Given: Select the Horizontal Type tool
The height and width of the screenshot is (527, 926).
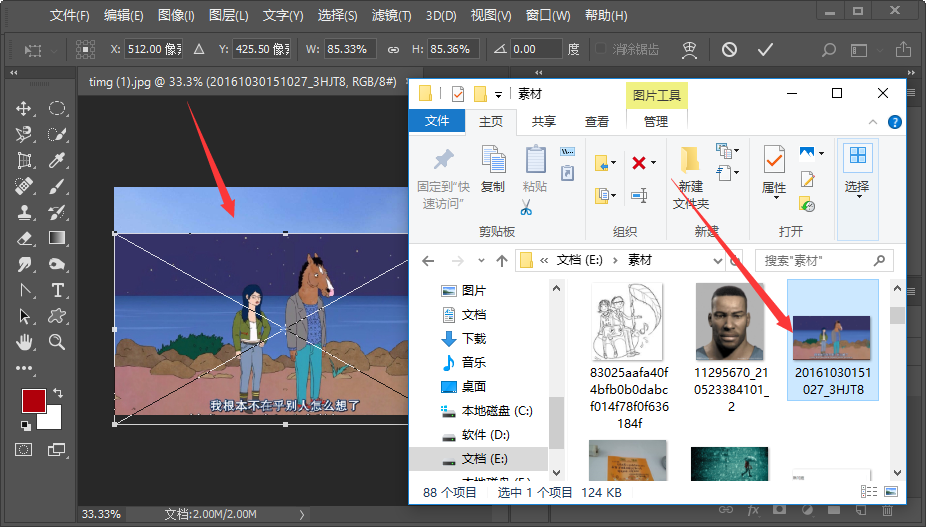Looking at the screenshot, I should point(57,290).
